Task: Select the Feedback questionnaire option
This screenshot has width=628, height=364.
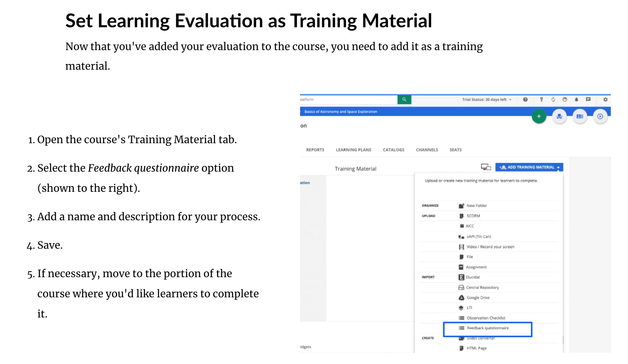Action: coord(488,328)
